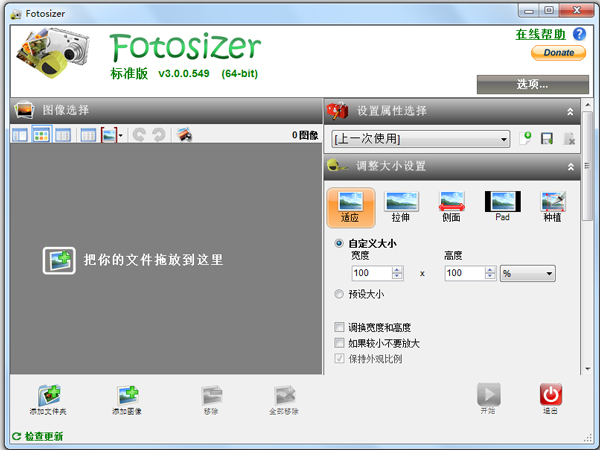
Task: Switch to colored thumbnail grid view
Action: click(x=41, y=135)
